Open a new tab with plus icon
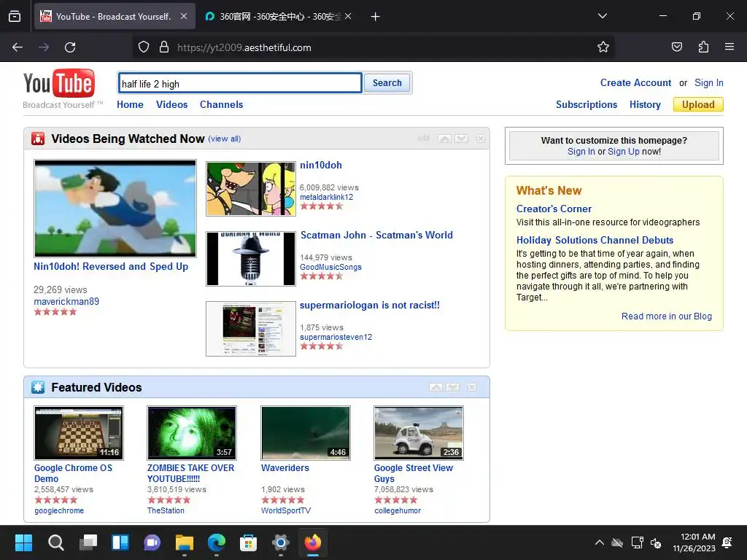The image size is (747, 560). click(x=376, y=17)
